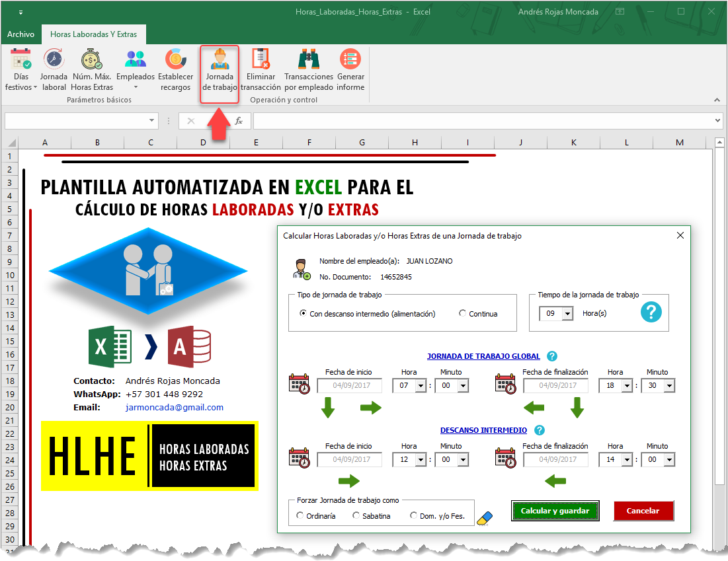
Task: Open the jarmoncada@gmail.com email link
Action: click(x=174, y=408)
